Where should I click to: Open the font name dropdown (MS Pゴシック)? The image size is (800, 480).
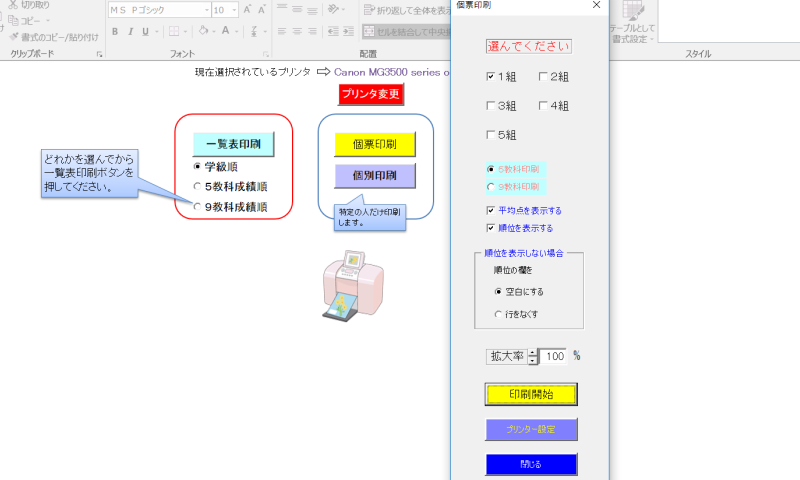coord(207,10)
